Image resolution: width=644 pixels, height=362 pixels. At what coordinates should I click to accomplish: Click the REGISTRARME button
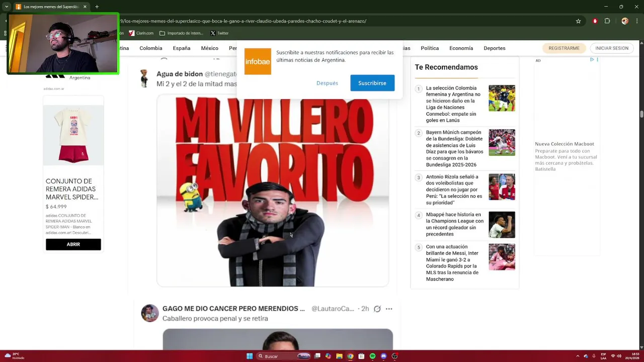click(x=564, y=48)
